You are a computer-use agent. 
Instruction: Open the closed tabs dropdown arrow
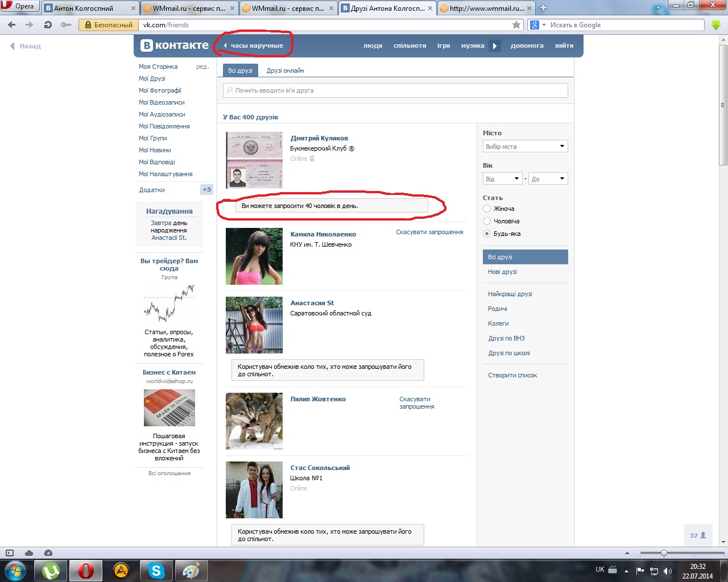click(x=659, y=8)
